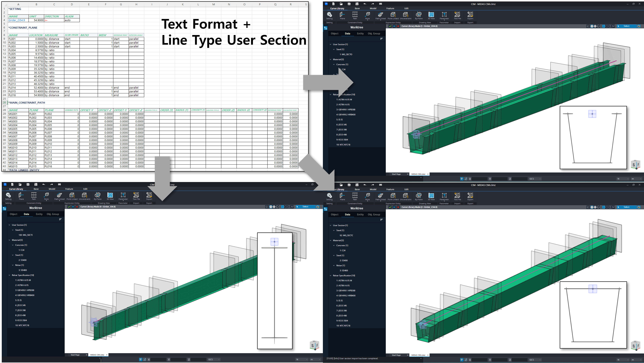644x363 pixels.
Task: Click Edit ribbon tab in Girder_O54.9 window
Action: click(x=407, y=8)
